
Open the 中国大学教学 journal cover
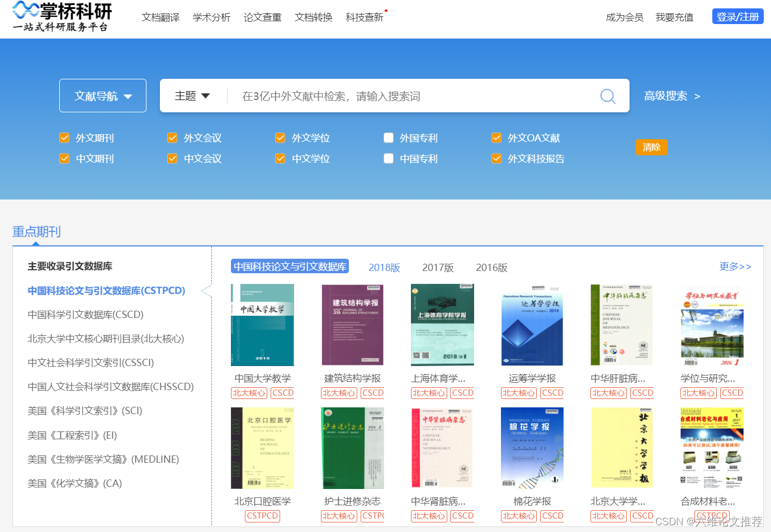click(262, 325)
